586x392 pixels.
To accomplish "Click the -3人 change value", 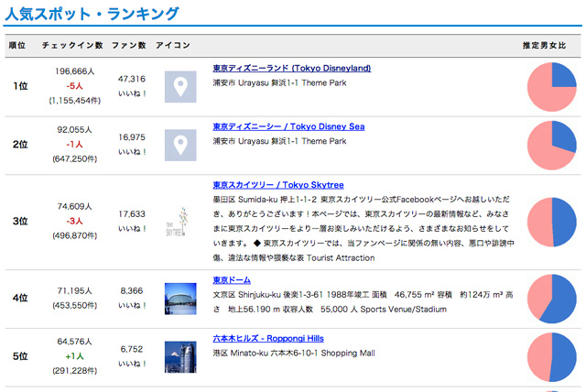I will pyautogui.click(x=74, y=222).
